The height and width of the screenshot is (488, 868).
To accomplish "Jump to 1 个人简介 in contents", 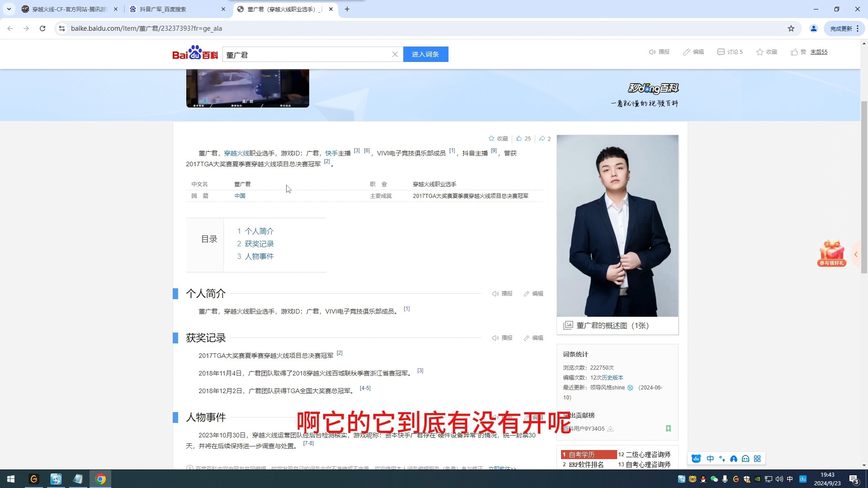I will pos(255,231).
